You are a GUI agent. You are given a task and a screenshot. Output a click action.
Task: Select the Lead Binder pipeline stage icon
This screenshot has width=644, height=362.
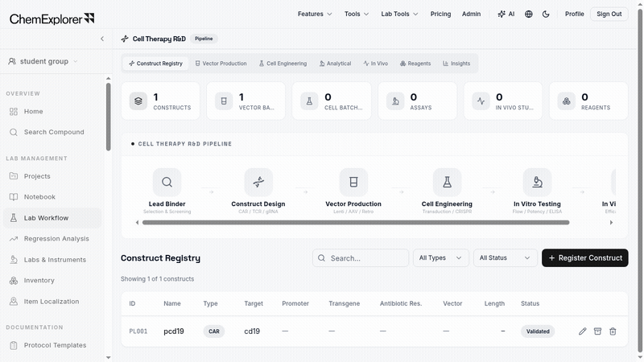click(x=167, y=182)
